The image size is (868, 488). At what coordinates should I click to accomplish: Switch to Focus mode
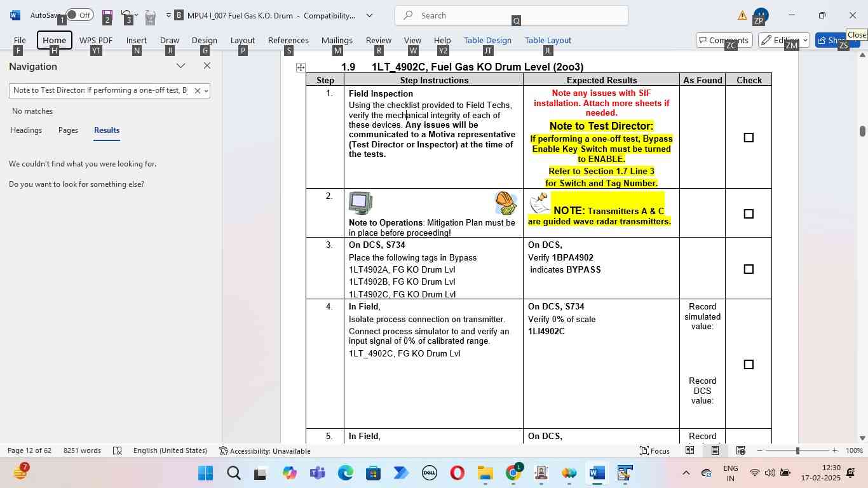click(655, 451)
